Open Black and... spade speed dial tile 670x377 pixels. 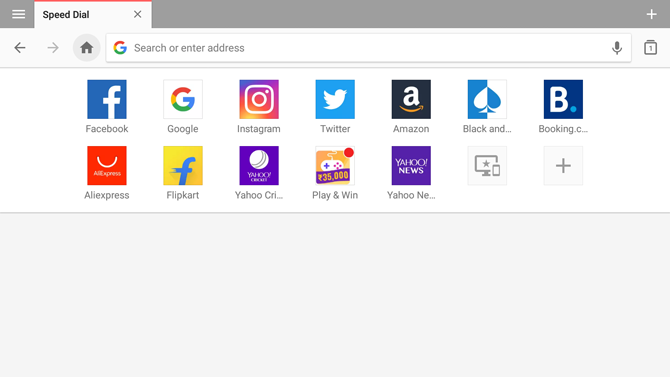487,99
